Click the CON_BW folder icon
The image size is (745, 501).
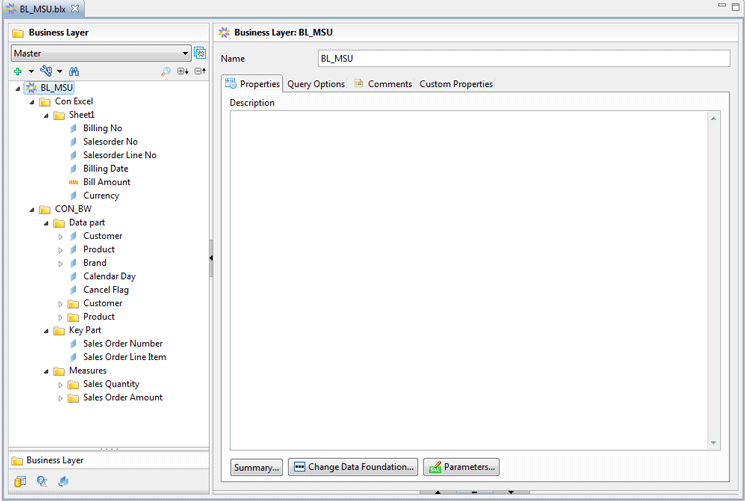pyautogui.click(x=45, y=209)
